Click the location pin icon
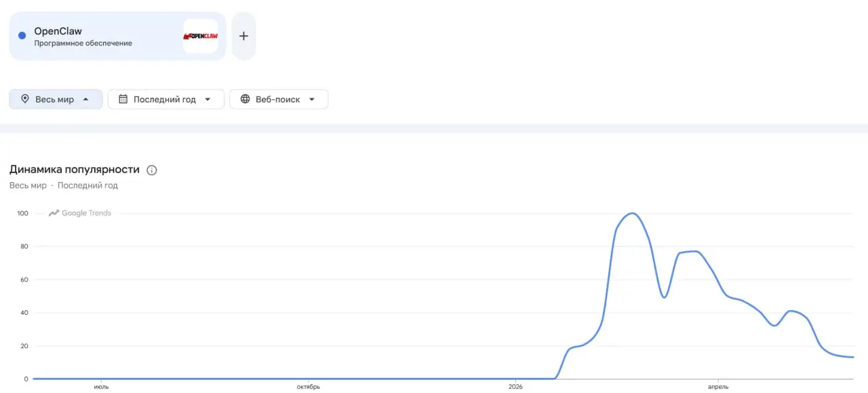Screen dimensions: 868x393 (25, 99)
